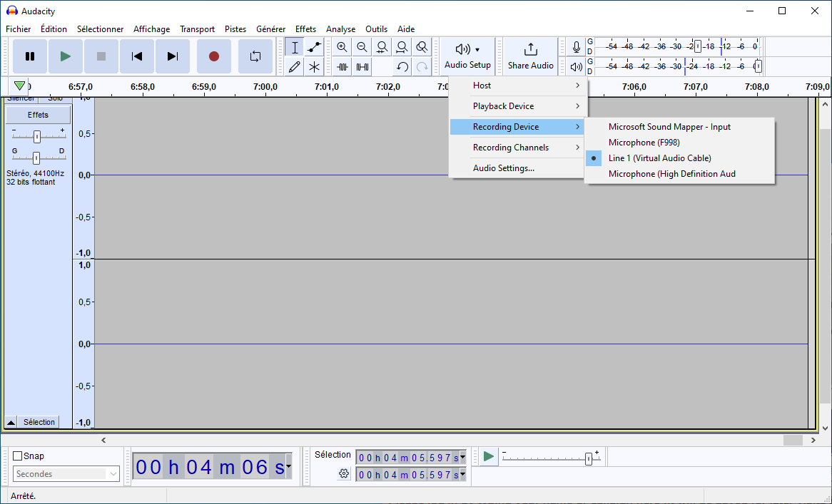
Task: Click the Zoom In magnifier
Action: (343, 47)
